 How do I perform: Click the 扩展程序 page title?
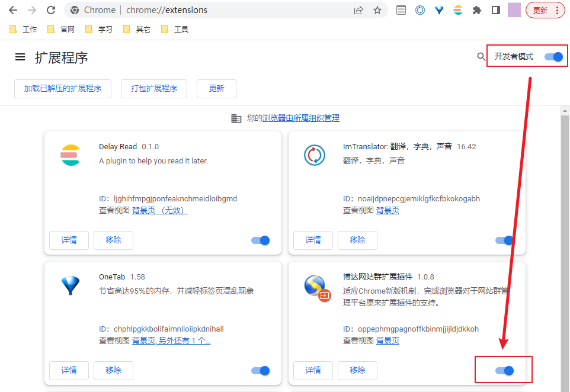[x=62, y=57]
